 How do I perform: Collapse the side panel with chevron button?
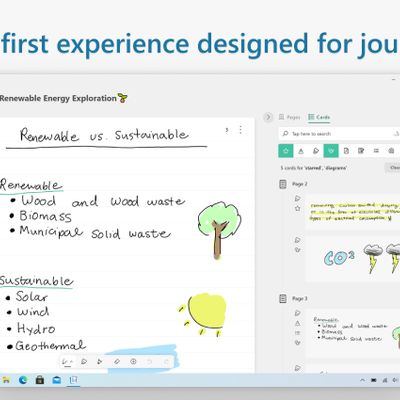[268, 117]
